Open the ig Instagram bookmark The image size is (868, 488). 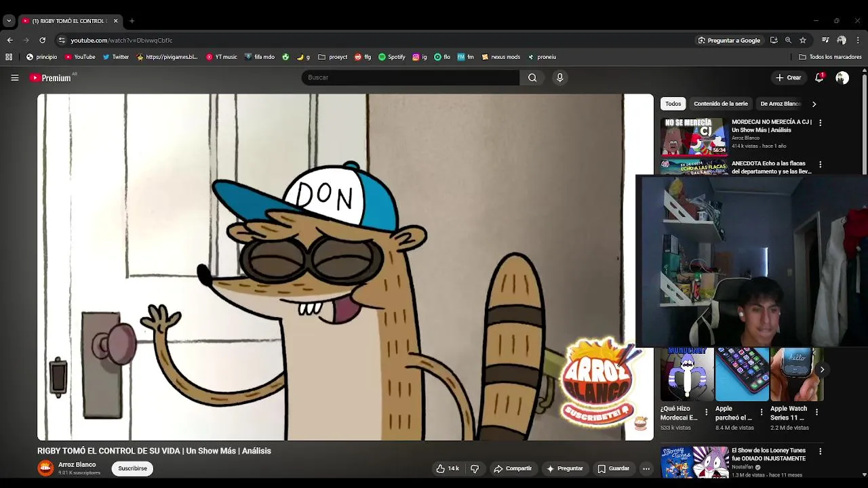tap(420, 57)
